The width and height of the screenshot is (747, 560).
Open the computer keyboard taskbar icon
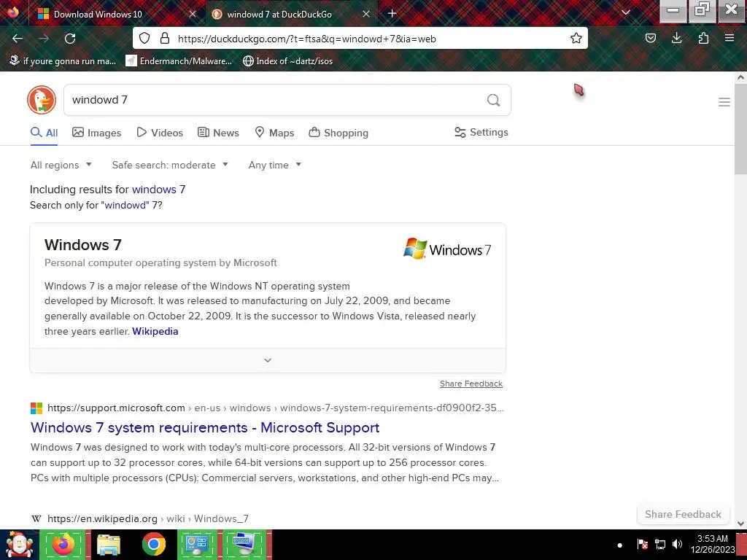pos(244,545)
